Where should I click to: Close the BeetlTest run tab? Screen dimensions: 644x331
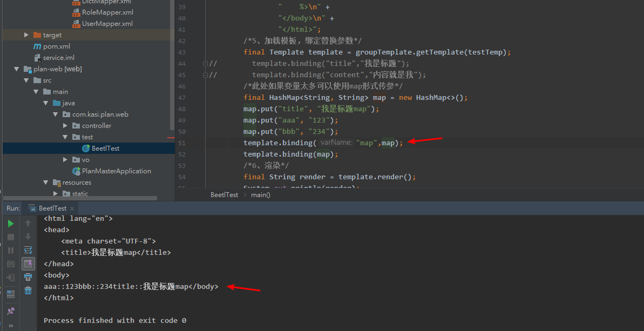coord(72,208)
